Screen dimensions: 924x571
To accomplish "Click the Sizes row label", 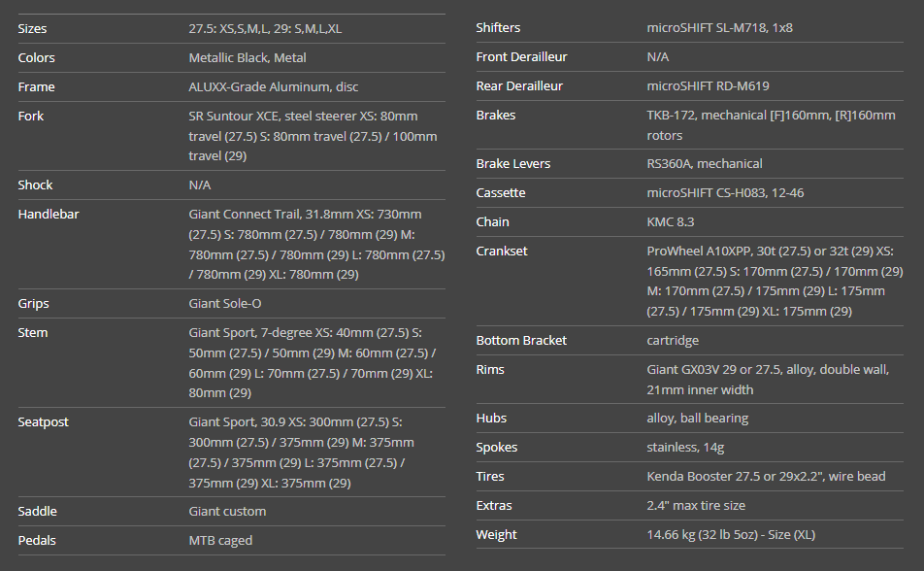I will [x=32, y=29].
